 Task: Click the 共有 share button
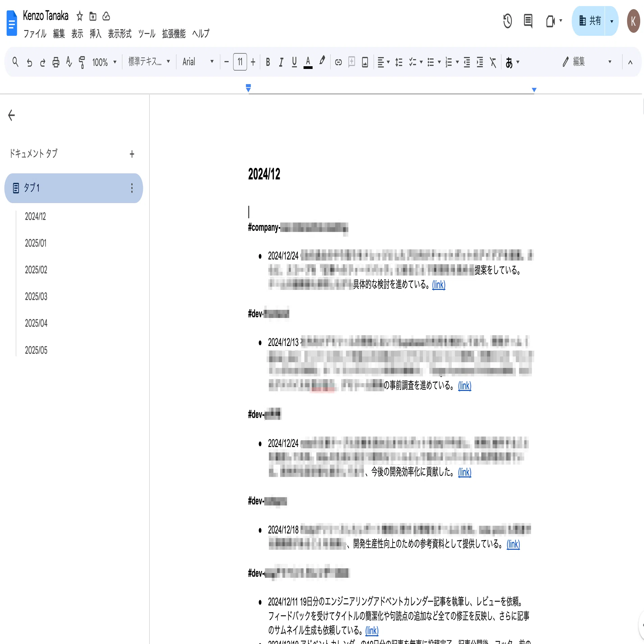pyautogui.click(x=589, y=21)
